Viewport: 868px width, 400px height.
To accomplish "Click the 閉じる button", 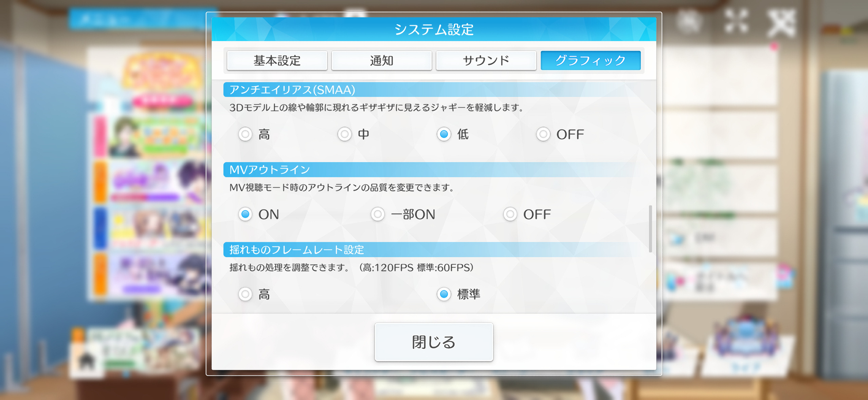I will (434, 342).
